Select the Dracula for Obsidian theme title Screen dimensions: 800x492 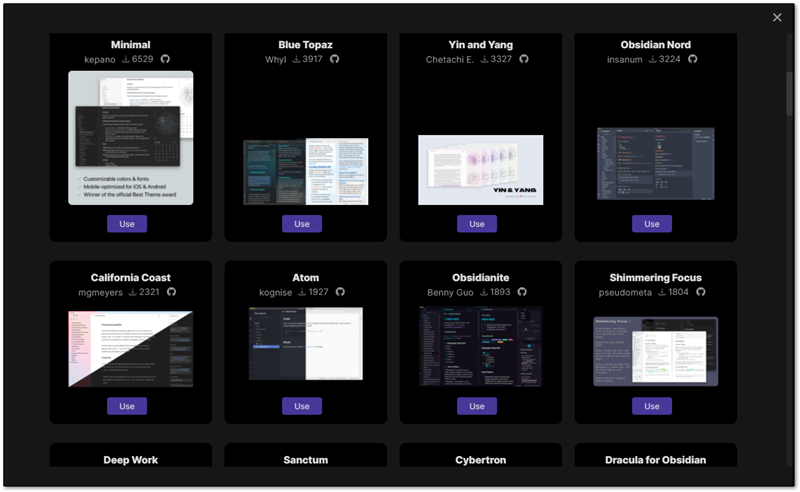[x=655, y=460]
